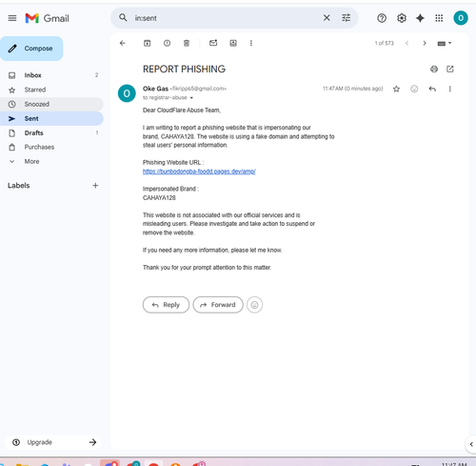This screenshot has height=466, width=476.
Task: Archive this conversation
Action: [x=147, y=43]
